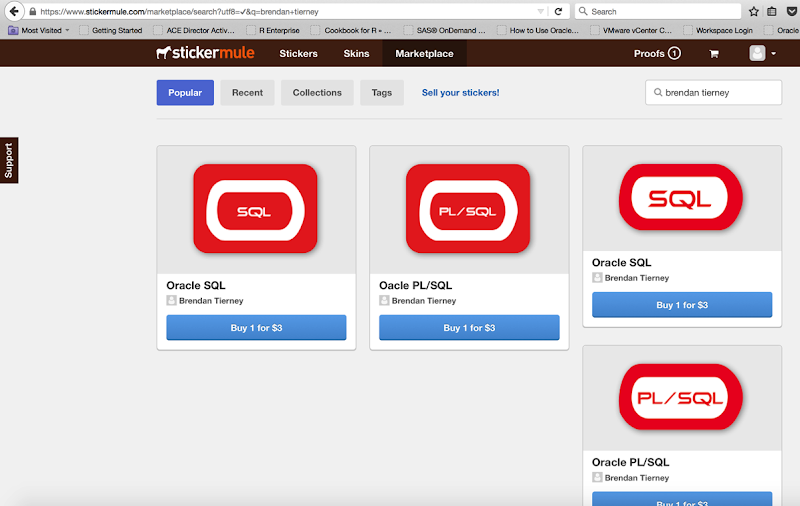Viewport: 800px width, 506px height.
Task: Click author avatar under rounded Oracle SQL card
Action: [x=597, y=277]
